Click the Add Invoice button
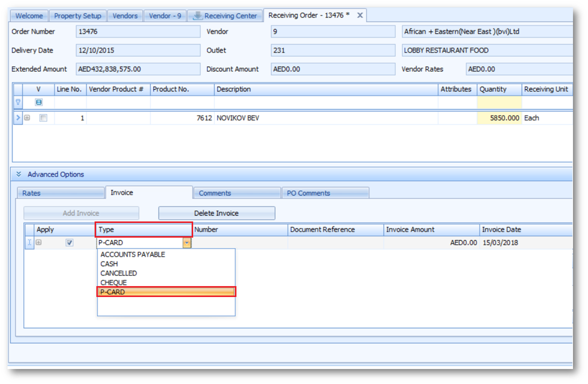This screenshot has height=384, width=588. (x=81, y=213)
